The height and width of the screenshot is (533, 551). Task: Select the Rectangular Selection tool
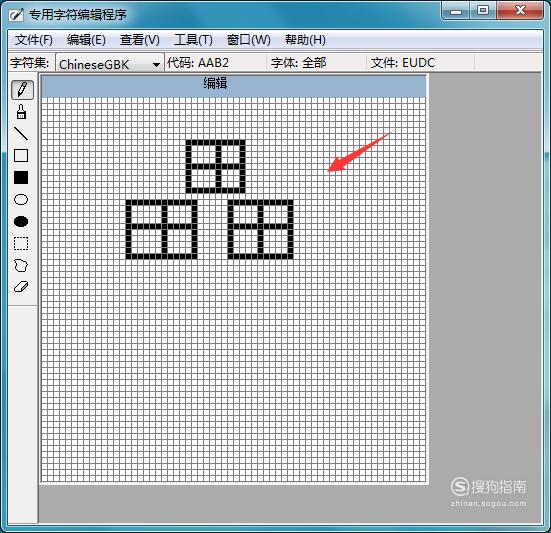21,243
